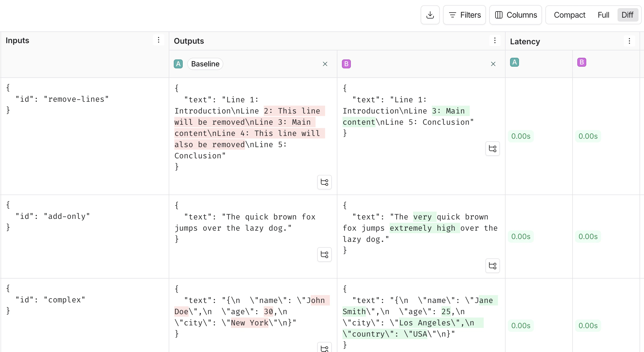Open Inputs column options menu
Screen dimensions: 644x352
[x=159, y=40]
